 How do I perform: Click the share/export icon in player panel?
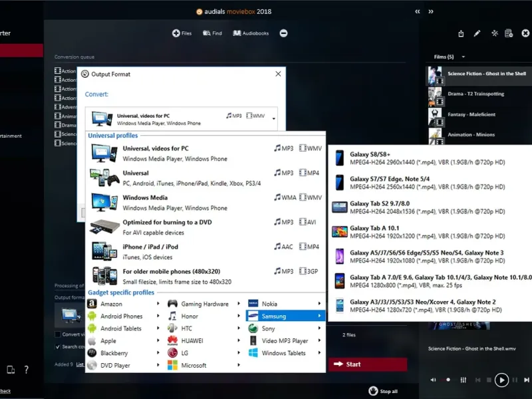point(461,33)
